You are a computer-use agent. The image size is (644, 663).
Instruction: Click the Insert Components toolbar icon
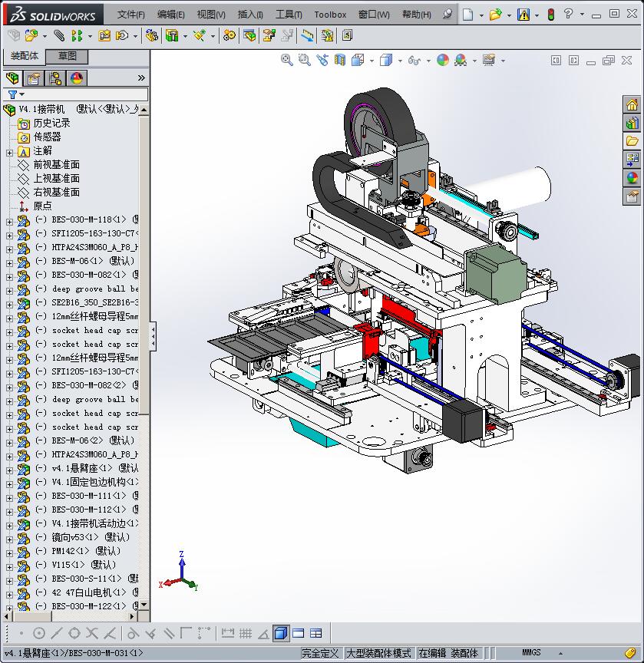click(31, 35)
